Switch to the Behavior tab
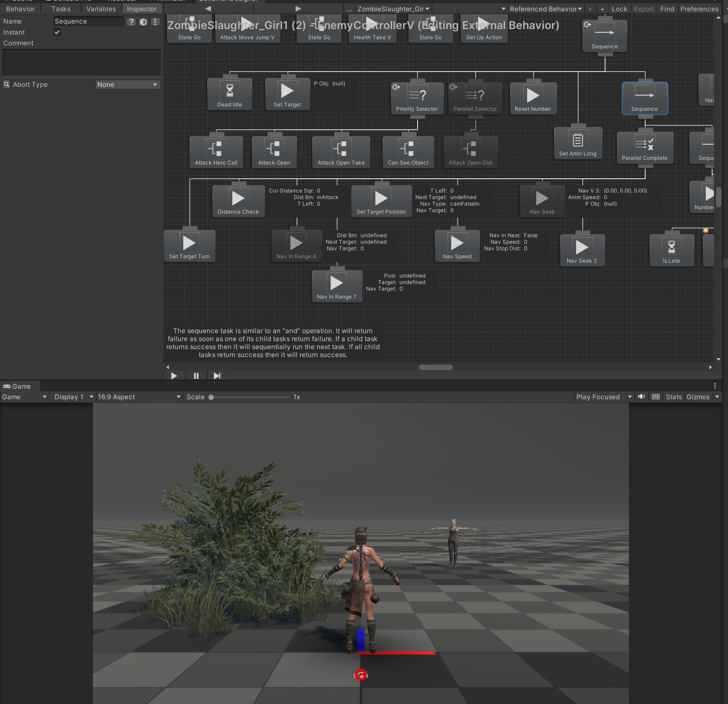Image resolution: width=728 pixels, height=704 pixels. pyautogui.click(x=20, y=9)
